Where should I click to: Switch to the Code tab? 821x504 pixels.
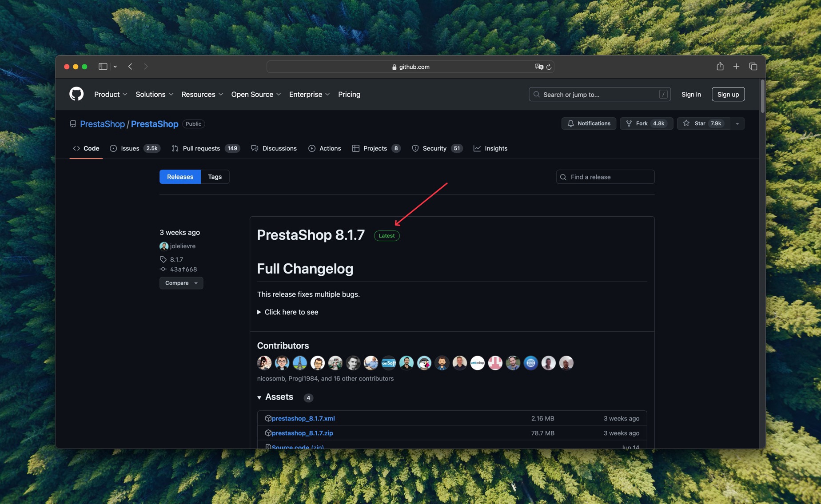pyautogui.click(x=86, y=148)
